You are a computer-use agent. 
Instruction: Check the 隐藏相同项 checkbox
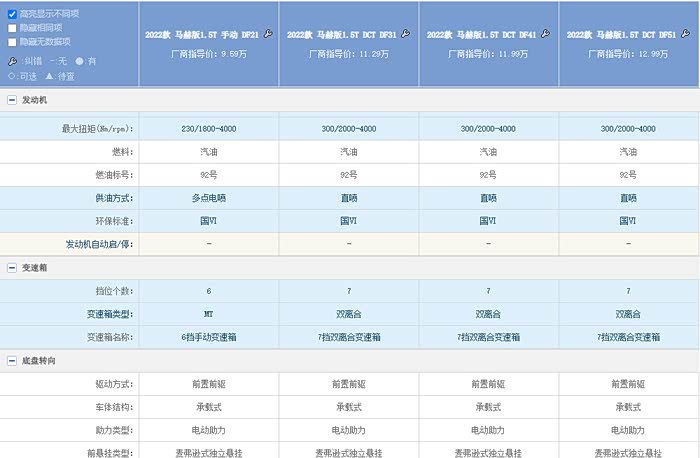(12, 28)
